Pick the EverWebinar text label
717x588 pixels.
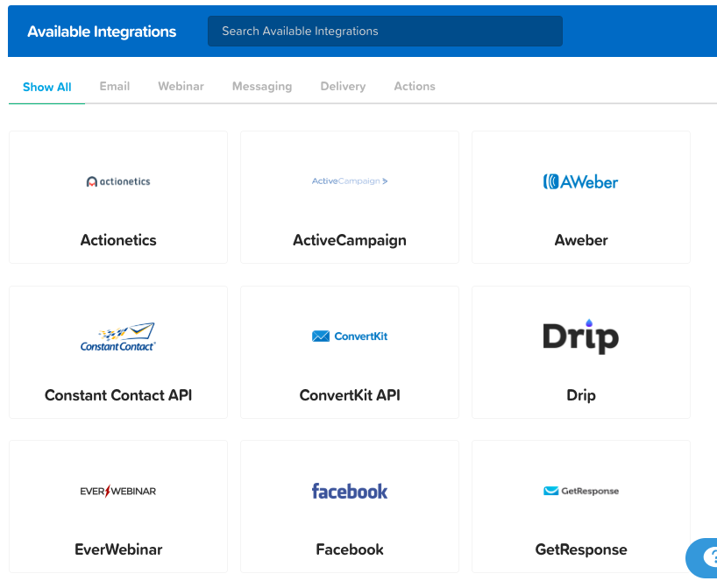(x=118, y=549)
